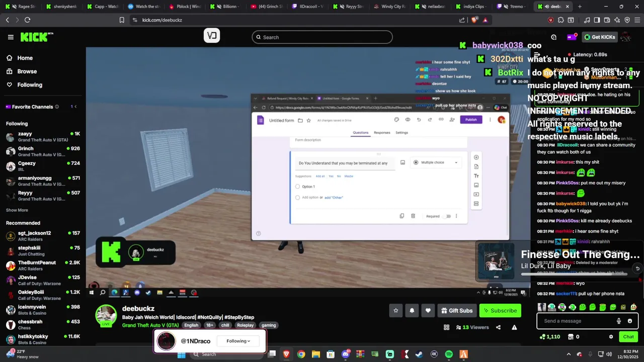
Task: Open chessbrah recommended channel
Action: pos(43,325)
